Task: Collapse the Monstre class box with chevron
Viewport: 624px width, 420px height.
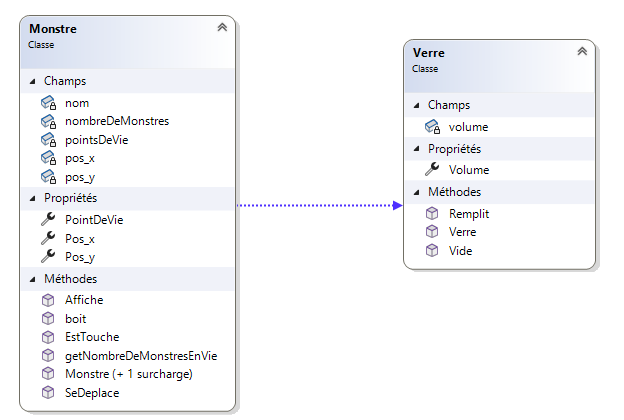Action: tap(221, 28)
